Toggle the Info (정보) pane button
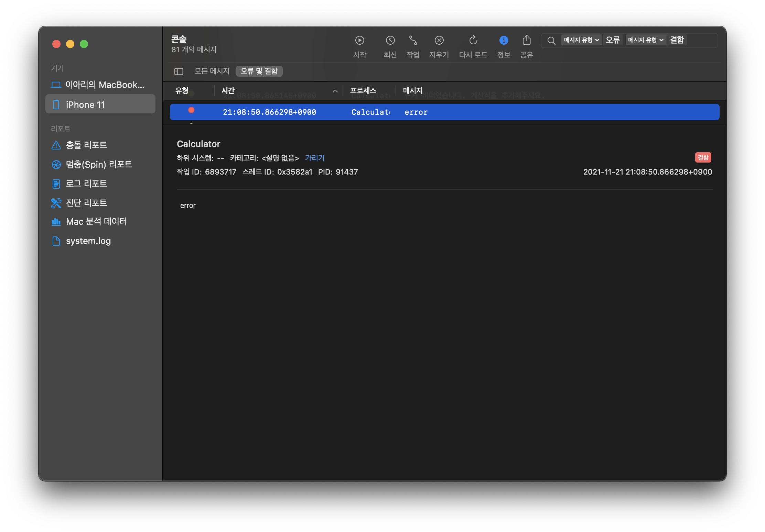 click(504, 41)
